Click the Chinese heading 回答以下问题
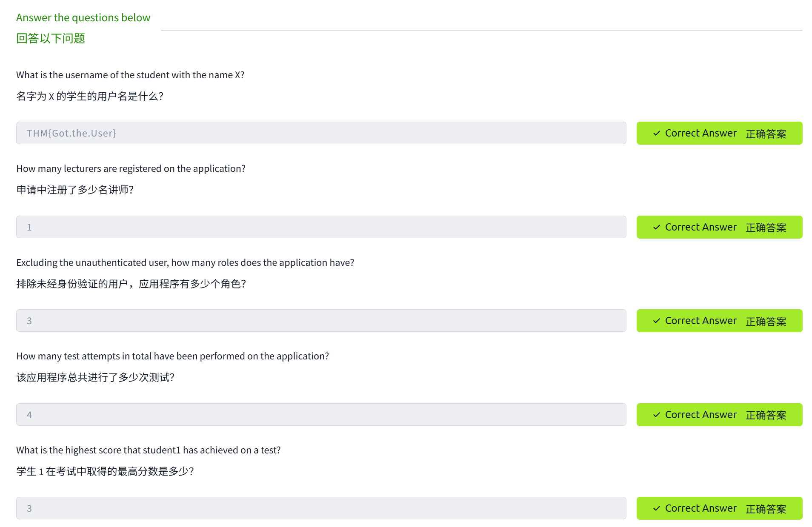The width and height of the screenshot is (812, 527). coord(51,38)
